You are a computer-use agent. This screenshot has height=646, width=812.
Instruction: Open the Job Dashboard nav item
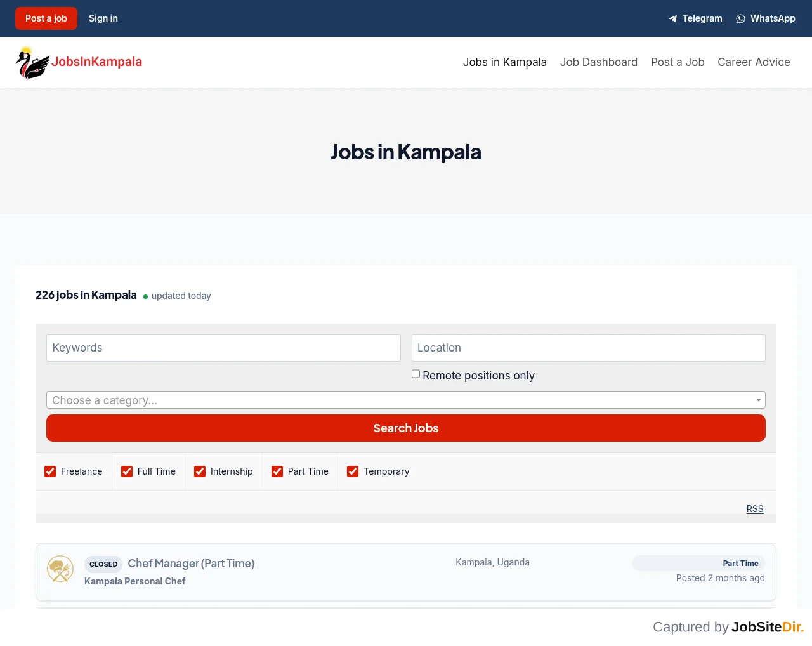tap(599, 62)
